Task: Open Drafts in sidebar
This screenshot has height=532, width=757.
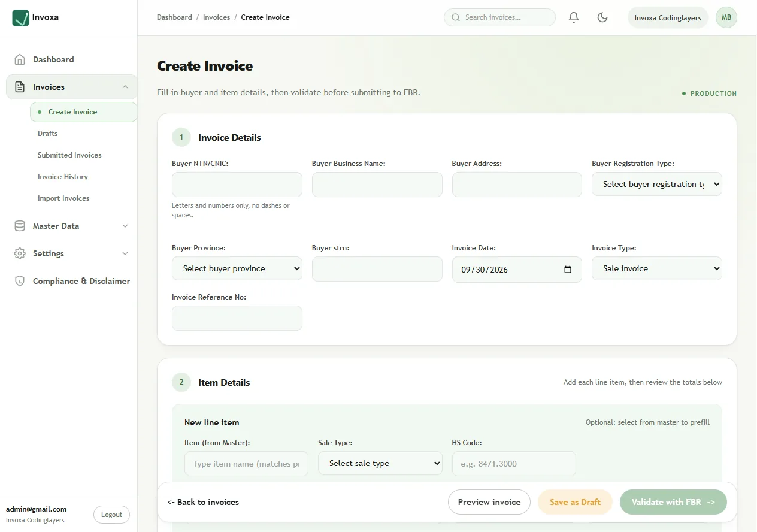Action: point(48,134)
